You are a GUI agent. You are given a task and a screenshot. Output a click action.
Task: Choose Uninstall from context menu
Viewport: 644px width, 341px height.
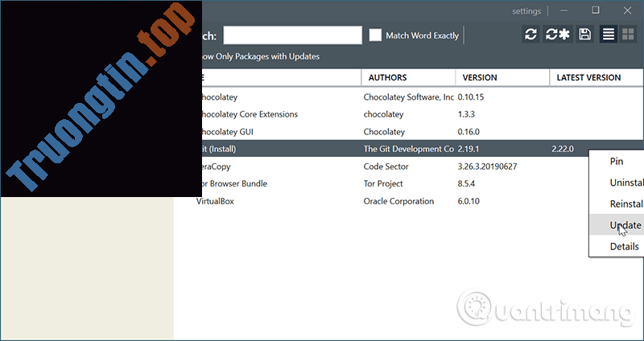click(x=616, y=183)
